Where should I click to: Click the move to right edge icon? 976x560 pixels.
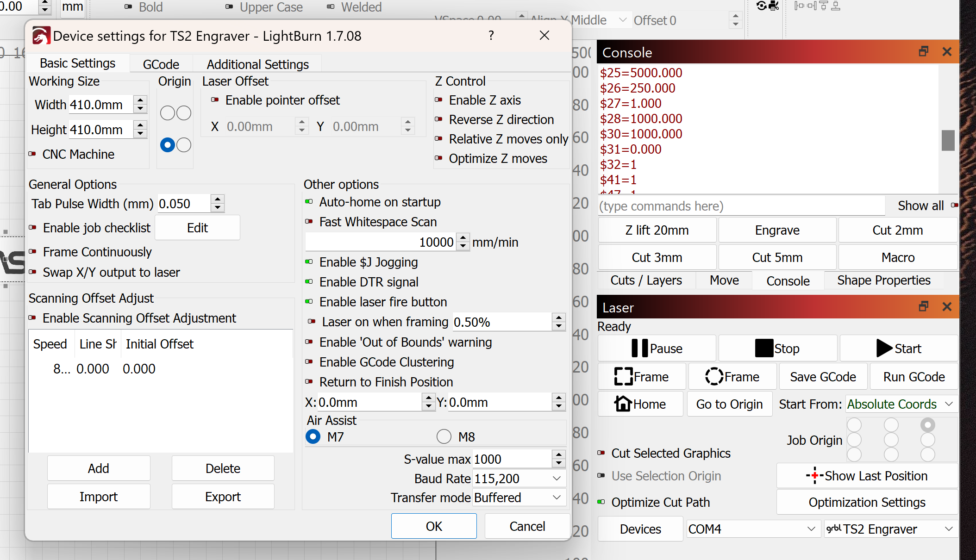click(812, 6)
